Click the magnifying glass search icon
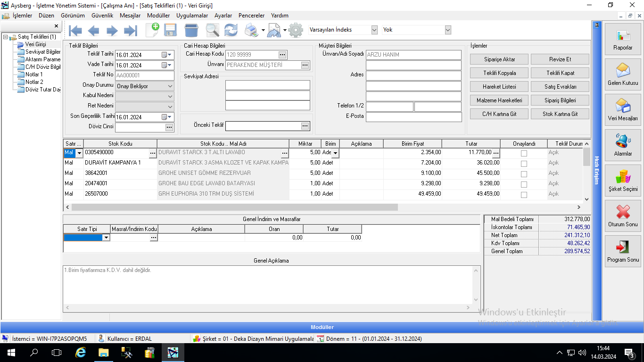 [x=212, y=30]
